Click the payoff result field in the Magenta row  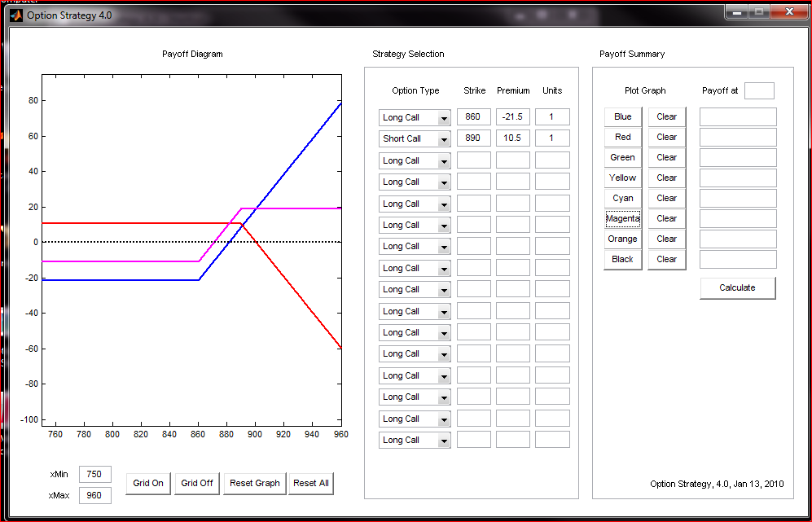click(x=738, y=218)
